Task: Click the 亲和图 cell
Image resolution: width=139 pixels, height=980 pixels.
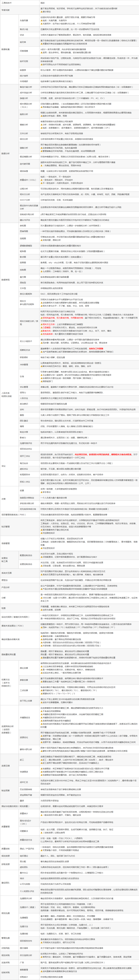Action: (29, 226)
